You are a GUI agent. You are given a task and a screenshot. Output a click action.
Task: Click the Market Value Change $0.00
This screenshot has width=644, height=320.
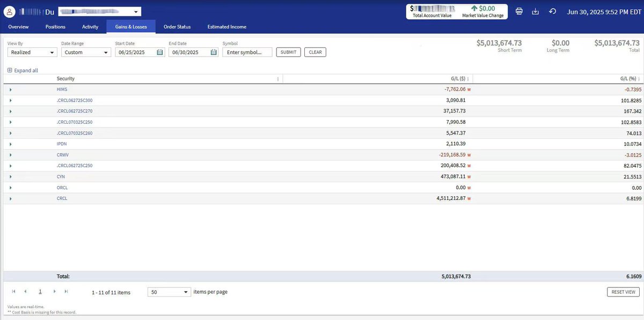tap(482, 9)
